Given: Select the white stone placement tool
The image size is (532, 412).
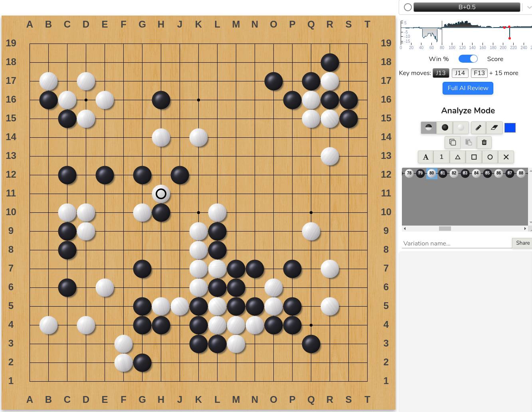Looking at the screenshot, I should [461, 128].
